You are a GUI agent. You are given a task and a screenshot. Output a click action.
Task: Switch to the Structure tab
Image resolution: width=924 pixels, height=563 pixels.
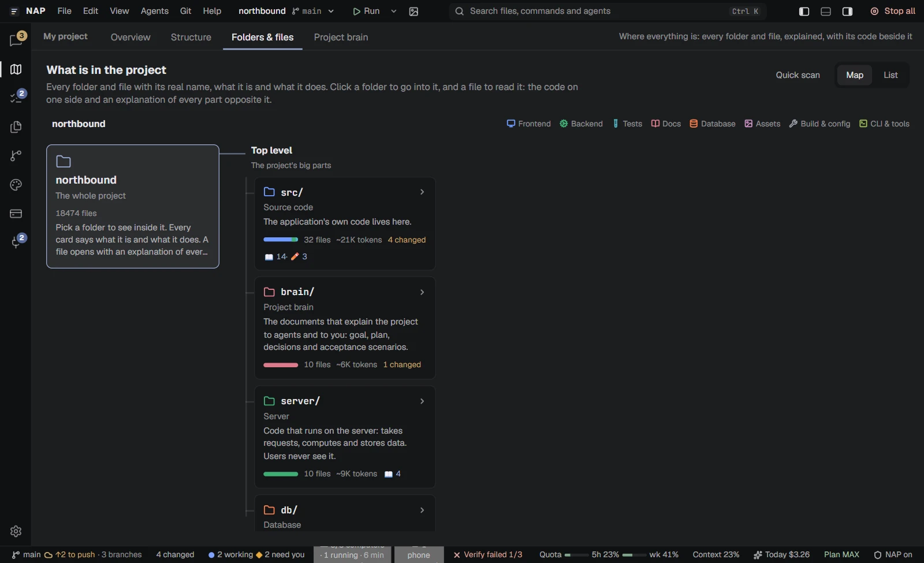(191, 37)
